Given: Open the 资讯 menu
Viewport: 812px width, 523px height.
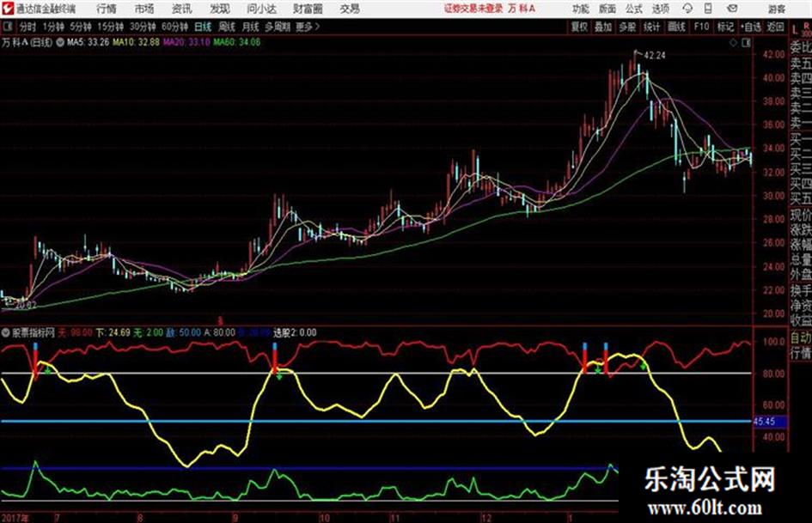Looking at the screenshot, I should click(182, 9).
